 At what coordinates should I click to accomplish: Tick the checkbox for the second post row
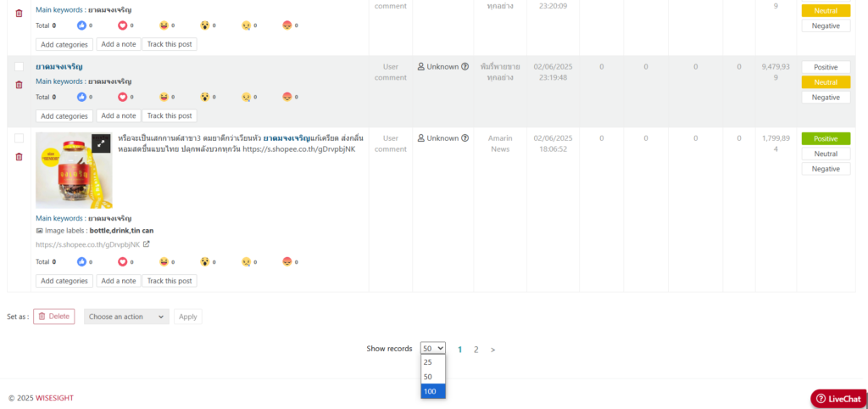point(19,66)
